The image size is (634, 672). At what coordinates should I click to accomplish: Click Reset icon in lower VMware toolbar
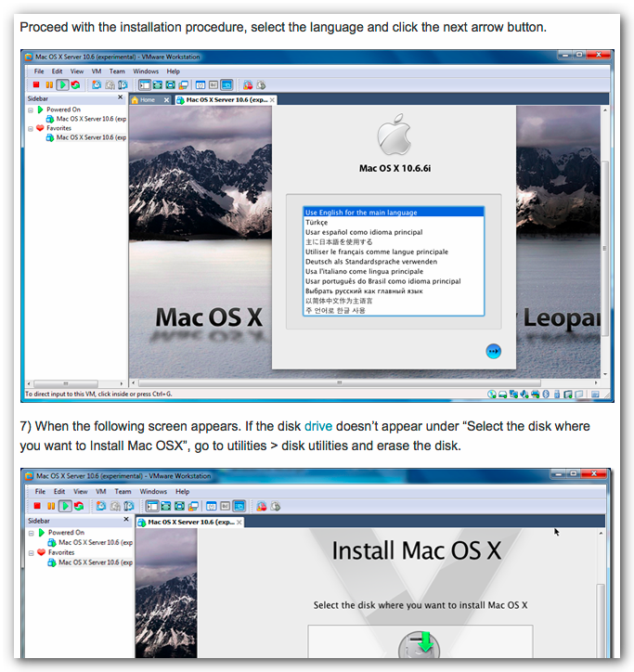point(79,506)
